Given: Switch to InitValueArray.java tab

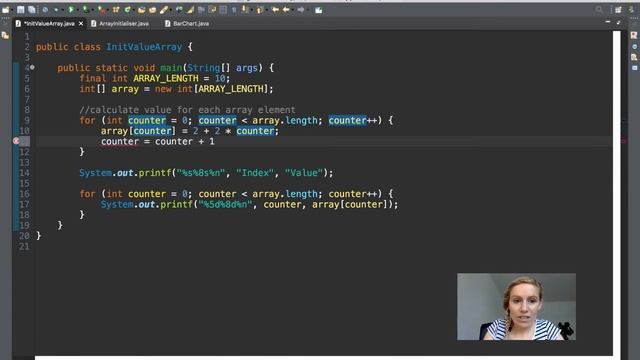Looking at the screenshot, I should point(49,24).
